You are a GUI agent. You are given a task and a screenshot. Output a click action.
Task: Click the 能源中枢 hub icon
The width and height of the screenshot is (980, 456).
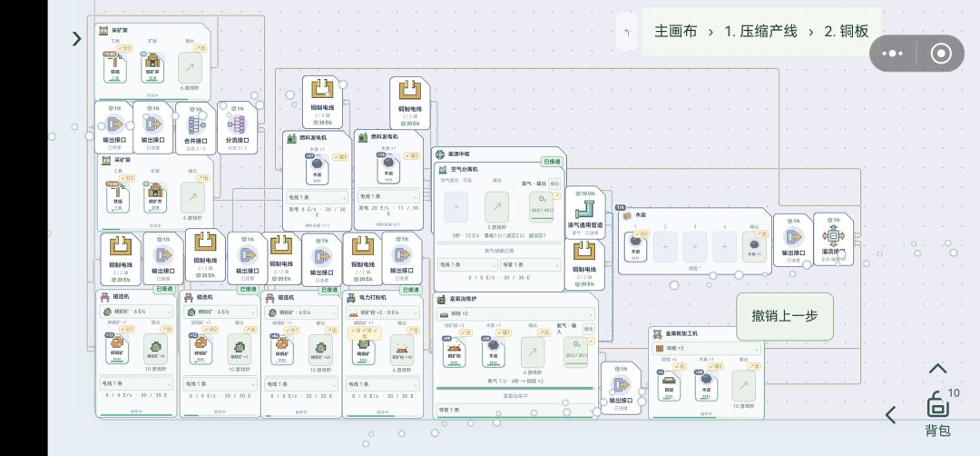click(x=440, y=154)
